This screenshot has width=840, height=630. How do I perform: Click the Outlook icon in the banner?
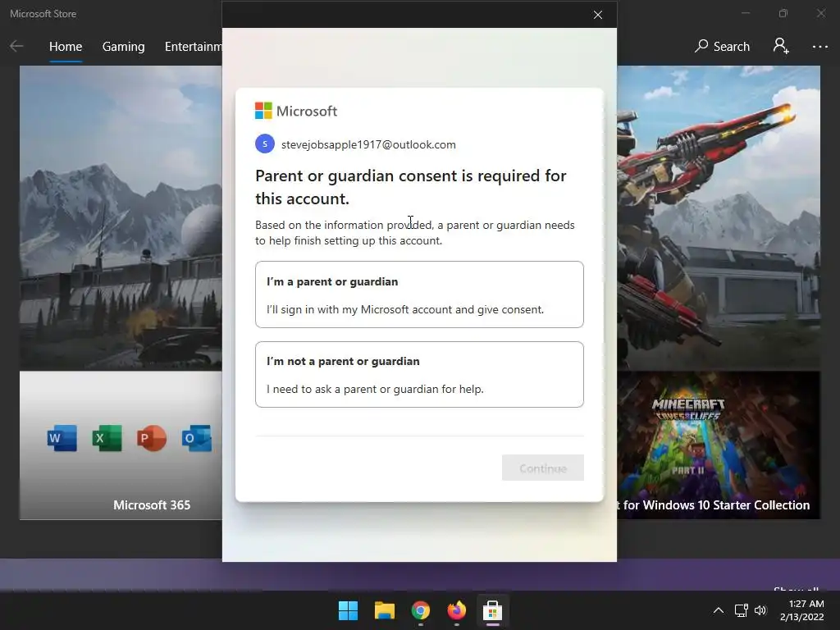pyautogui.click(x=197, y=438)
